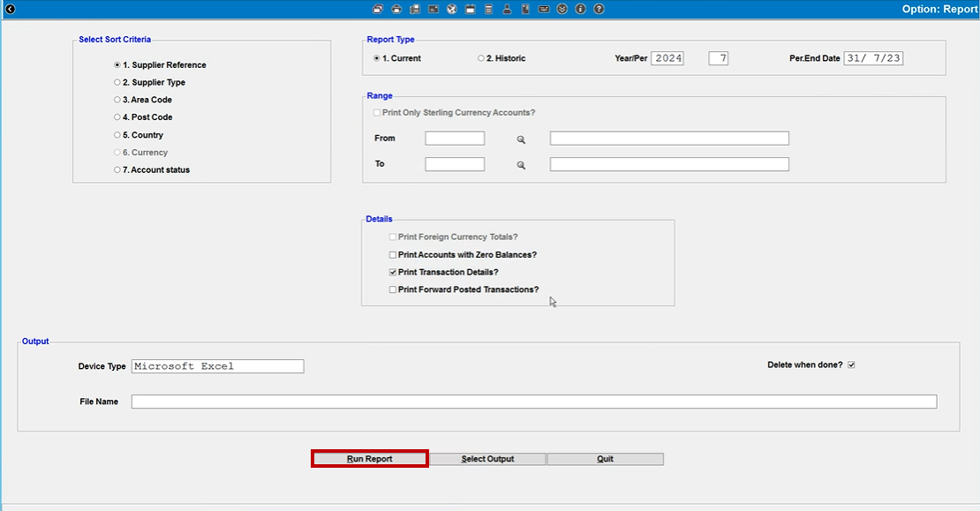Click the keyboard icon in toolbar
The image size is (980, 511).
(x=544, y=9)
